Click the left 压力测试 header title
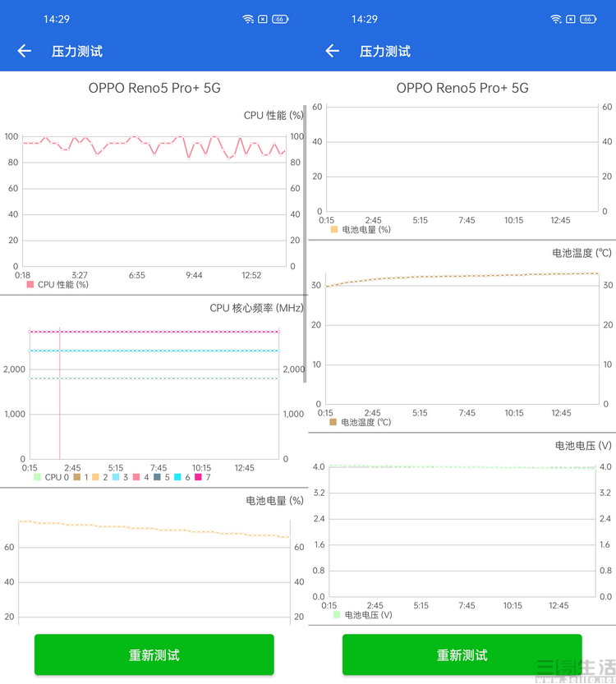This screenshot has height=684, width=616. (x=77, y=52)
